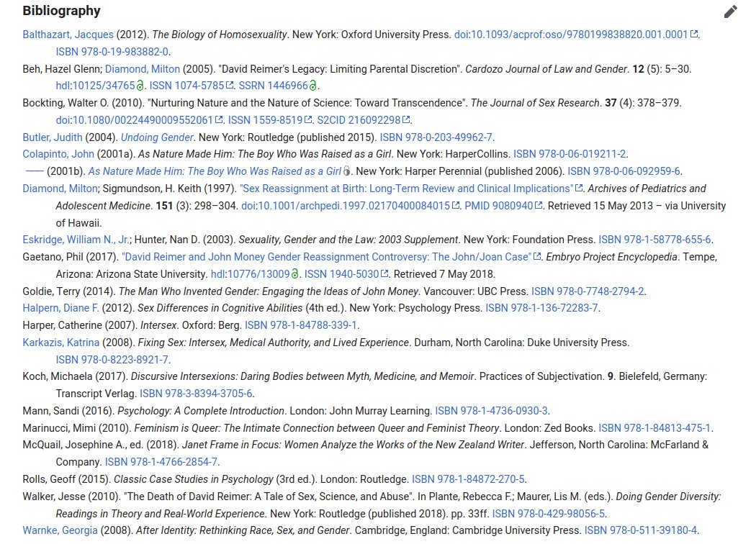Viewport: 756px width, 544px height.
Task: Open Diamond, Milton link in Sigmundson entry
Action: pyautogui.click(x=60, y=189)
